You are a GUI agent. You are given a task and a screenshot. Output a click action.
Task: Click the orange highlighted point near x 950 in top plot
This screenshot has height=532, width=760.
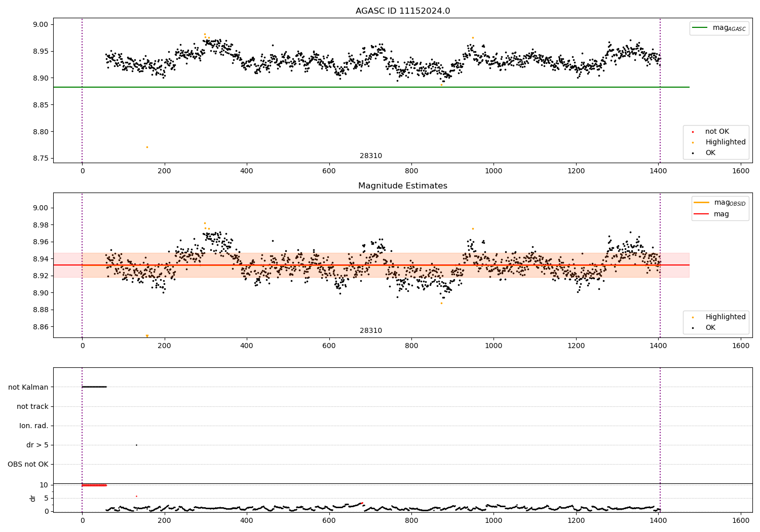(x=473, y=37)
